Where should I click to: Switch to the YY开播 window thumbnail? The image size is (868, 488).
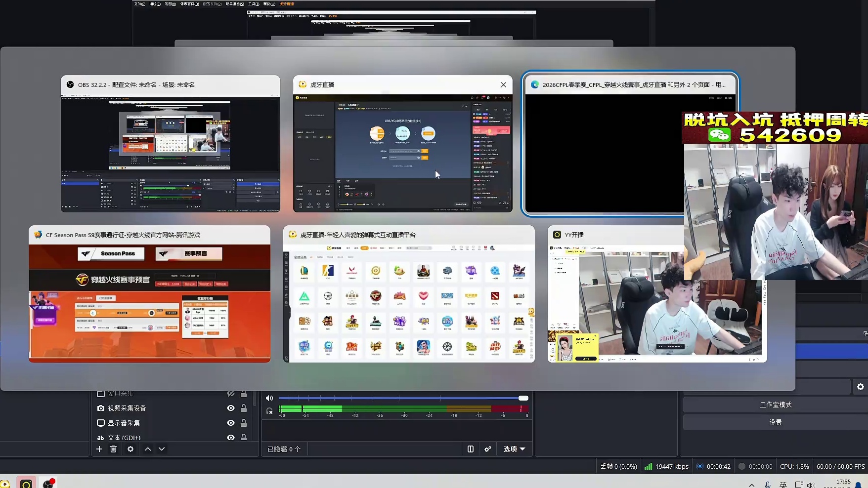point(657,294)
